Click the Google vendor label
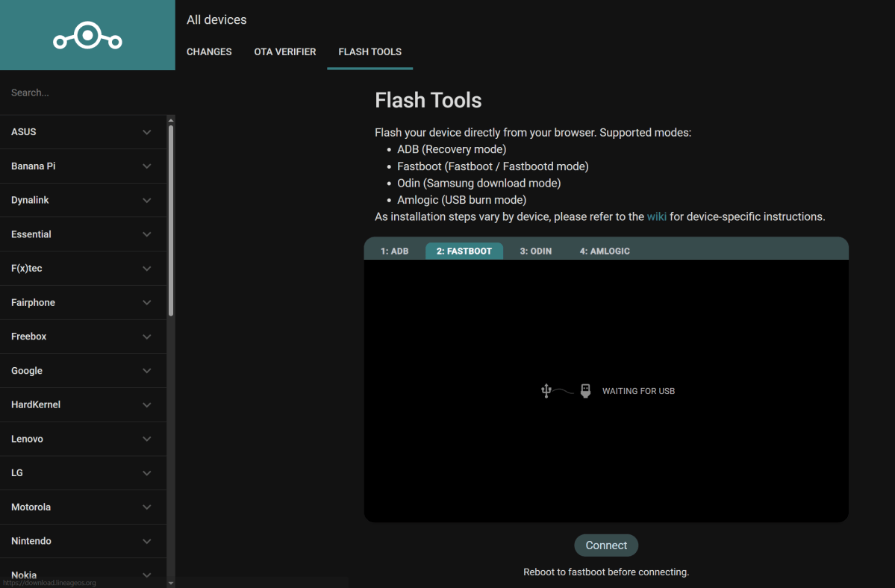The image size is (895, 588). point(27,371)
